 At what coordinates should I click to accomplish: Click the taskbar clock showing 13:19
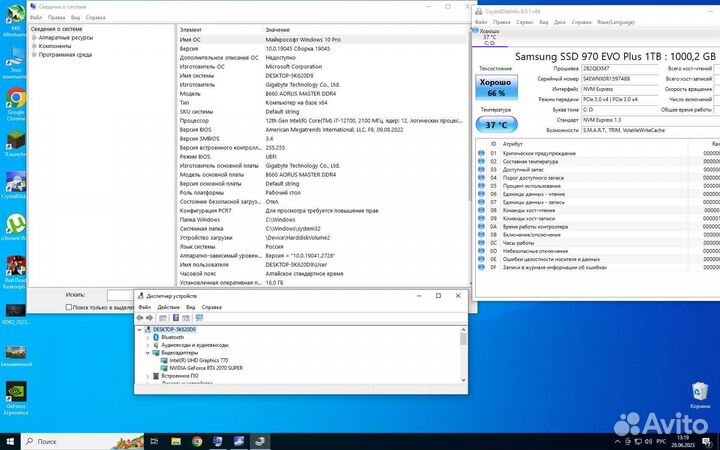point(683,442)
